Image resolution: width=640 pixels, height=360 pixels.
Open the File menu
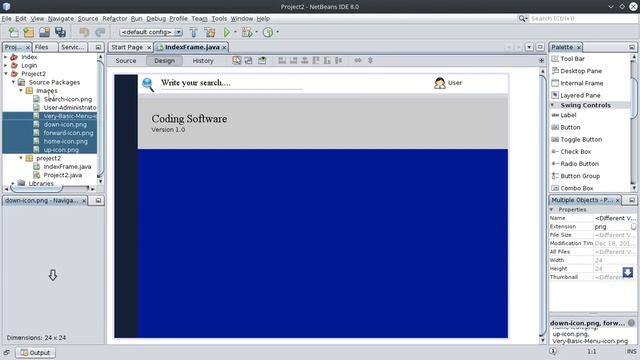(x=6, y=19)
